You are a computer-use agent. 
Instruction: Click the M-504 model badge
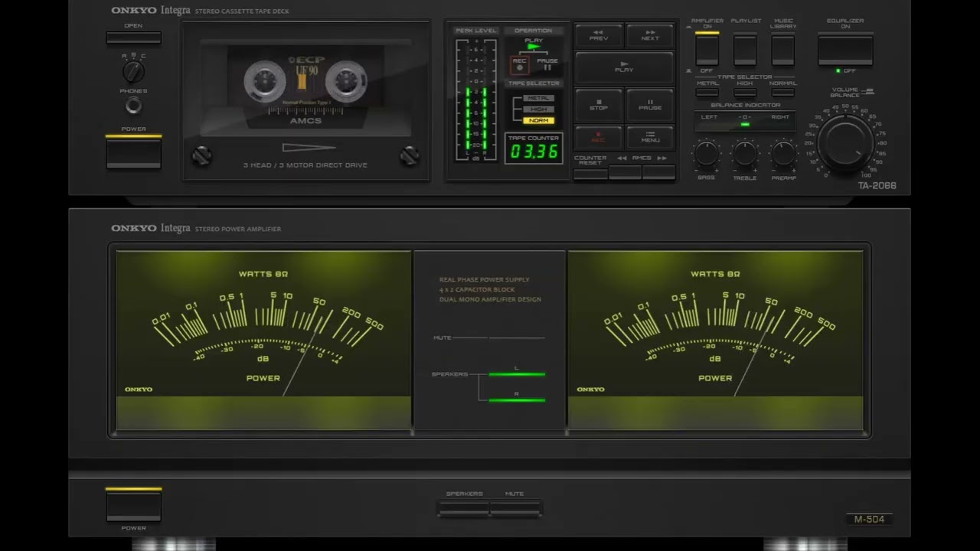coord(869,519)
